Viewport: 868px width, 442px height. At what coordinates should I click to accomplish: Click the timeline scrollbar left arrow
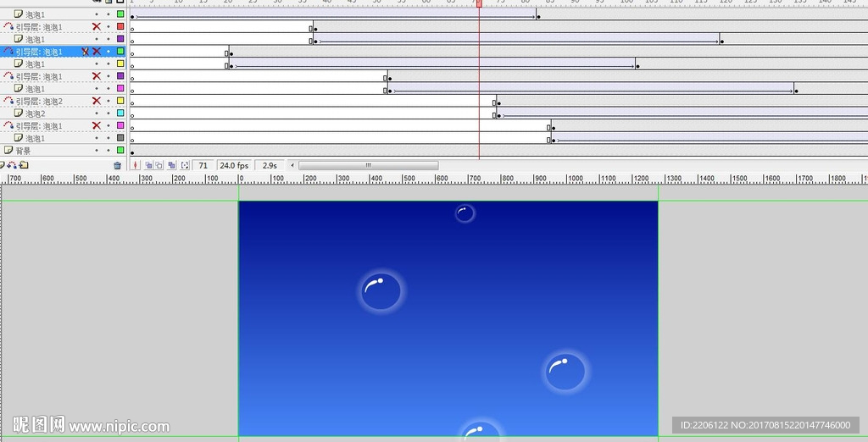click(x=292, y=165)
